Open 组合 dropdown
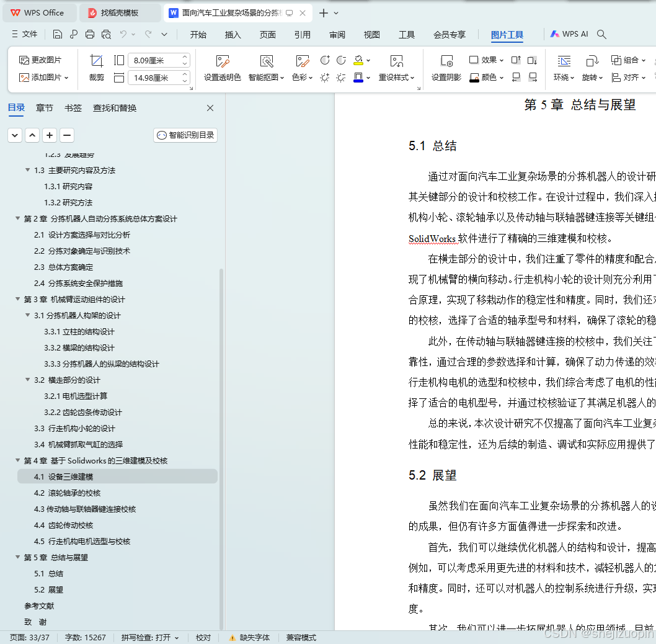This screenshot has width=656, height=644. [628, 60]
